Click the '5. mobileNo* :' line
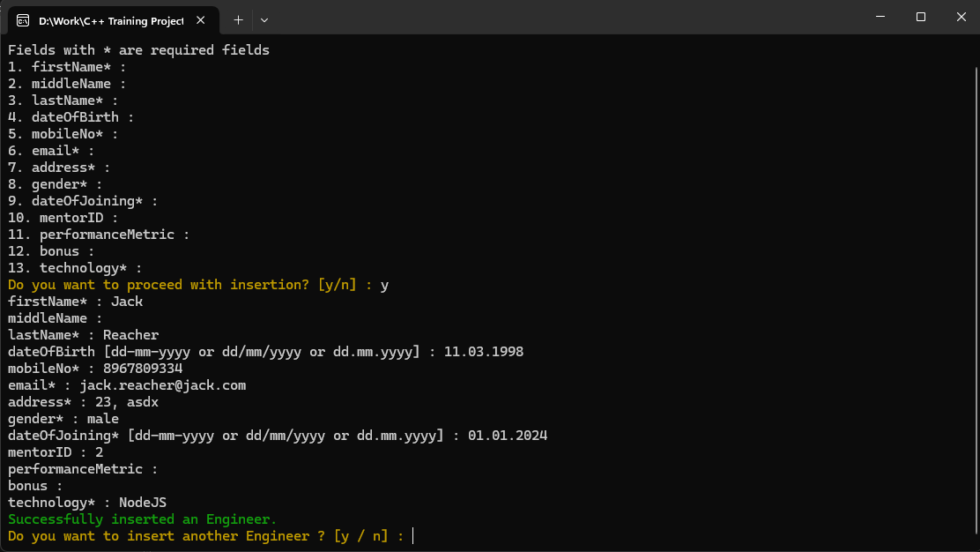This screenshot has height=552, width=980. (63, 134)
